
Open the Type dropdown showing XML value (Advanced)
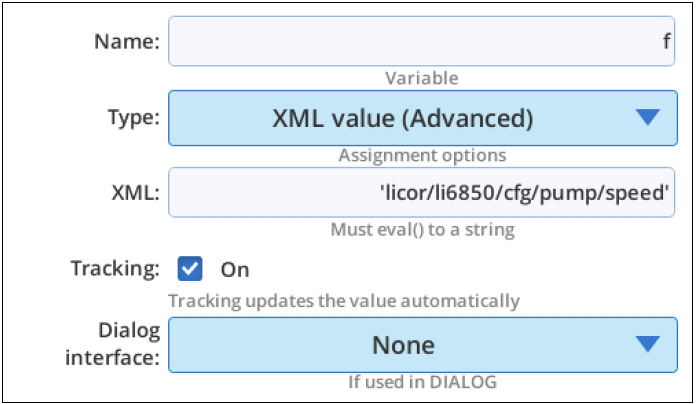(423, 118)
